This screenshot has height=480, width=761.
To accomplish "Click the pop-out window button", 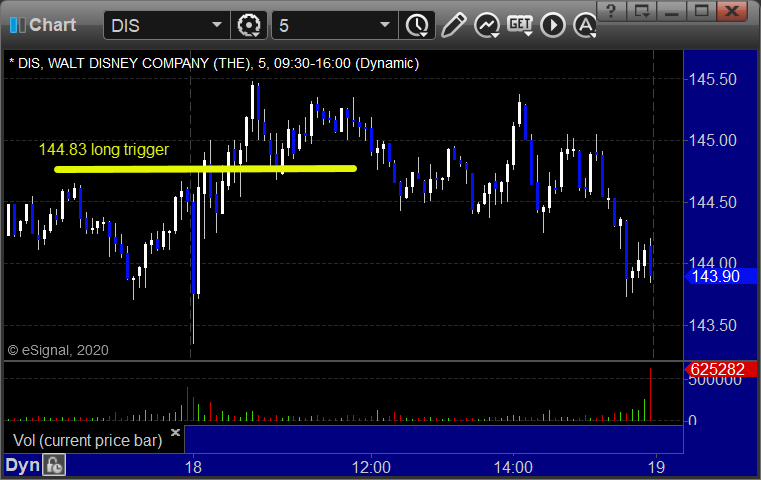I will click(642, 11).
